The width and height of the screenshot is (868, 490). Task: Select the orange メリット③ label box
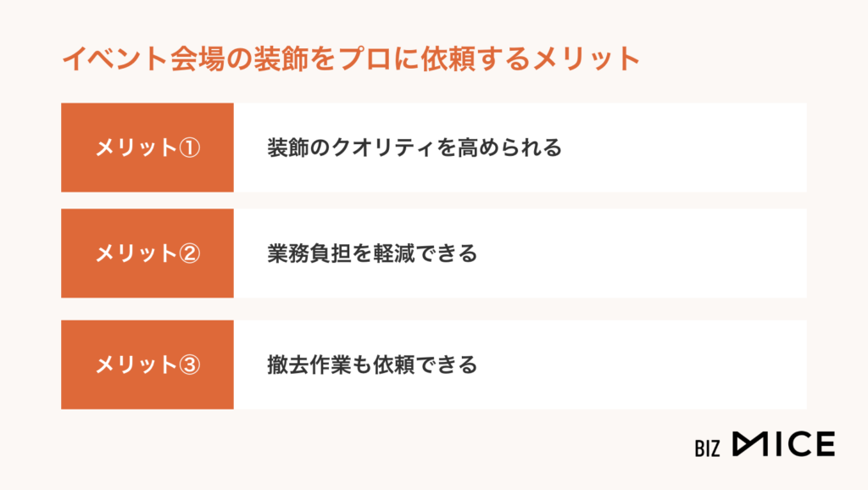(147, 365)
